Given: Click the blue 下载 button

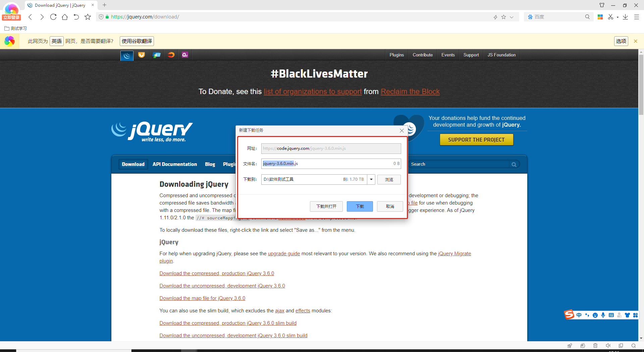Looking at the screenshot, I should tap(360, 206).
